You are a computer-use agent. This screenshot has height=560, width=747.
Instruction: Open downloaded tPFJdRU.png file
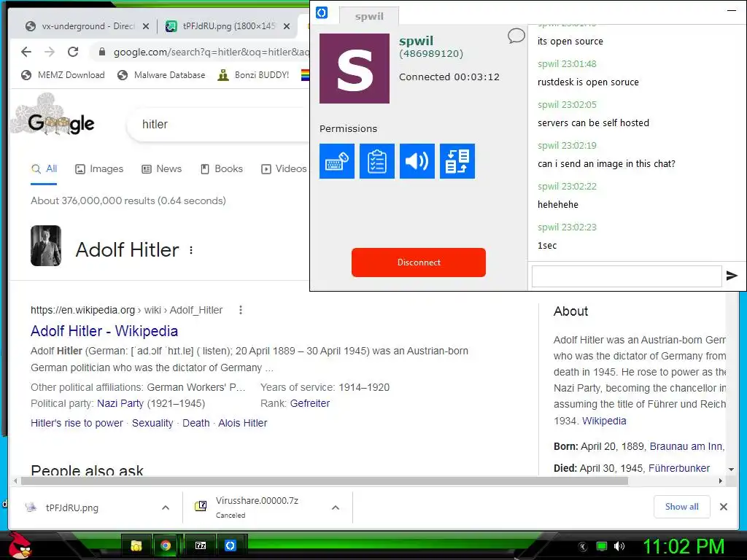click(71, 507)
